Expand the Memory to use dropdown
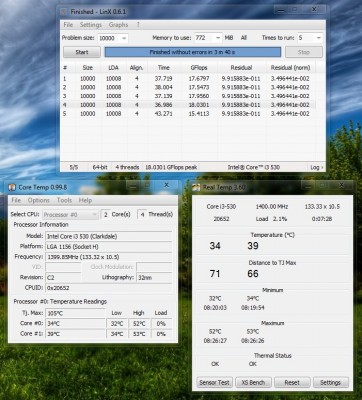362x400 pixels. tap(218, 38)
